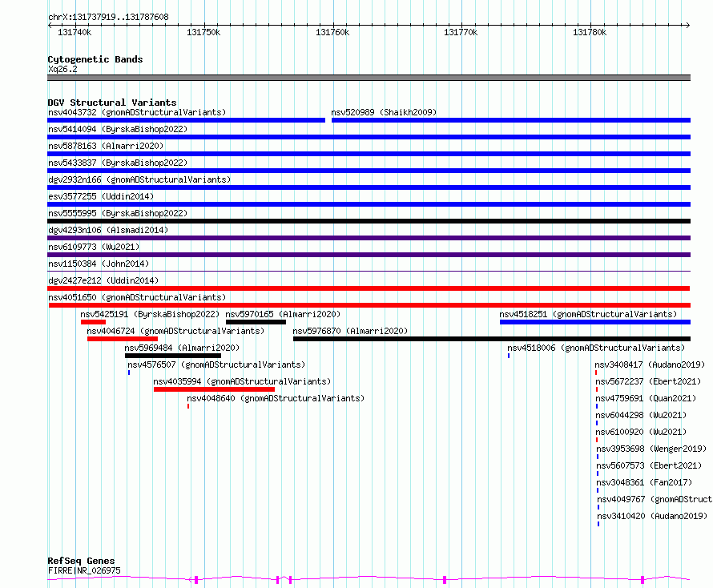Open dgv2427e212 (Uddin2014) label
This screenshot has height=588, width=713.
pos(103,280)
